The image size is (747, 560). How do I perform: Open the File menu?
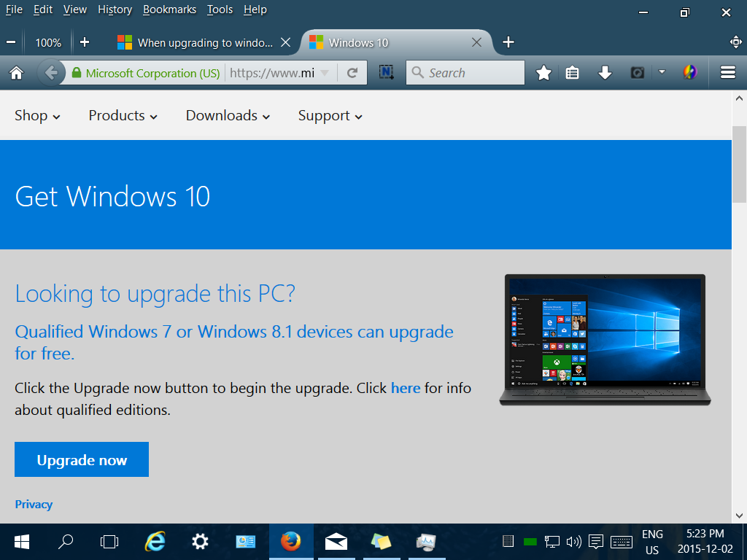[x=14, y=9]
